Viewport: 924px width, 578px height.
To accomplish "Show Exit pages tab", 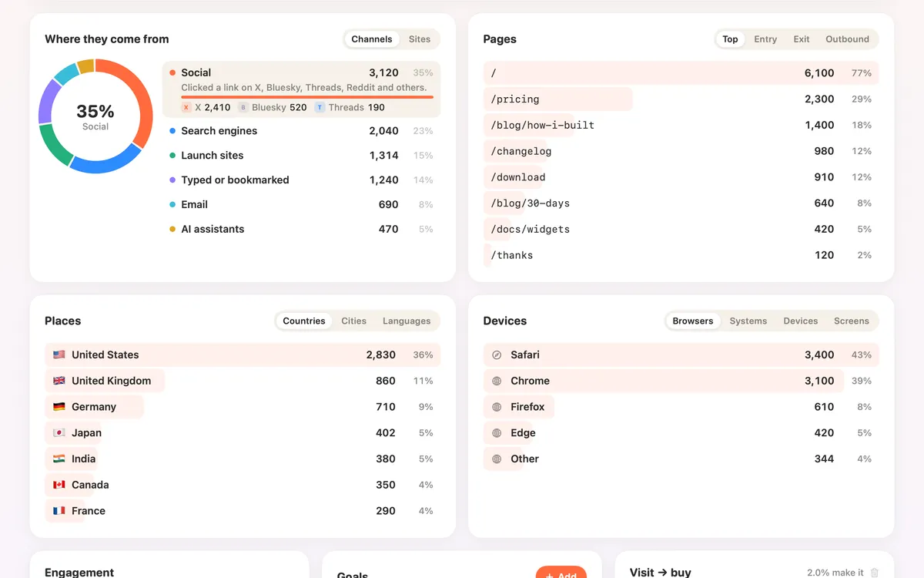I will (x=802, y=39).
